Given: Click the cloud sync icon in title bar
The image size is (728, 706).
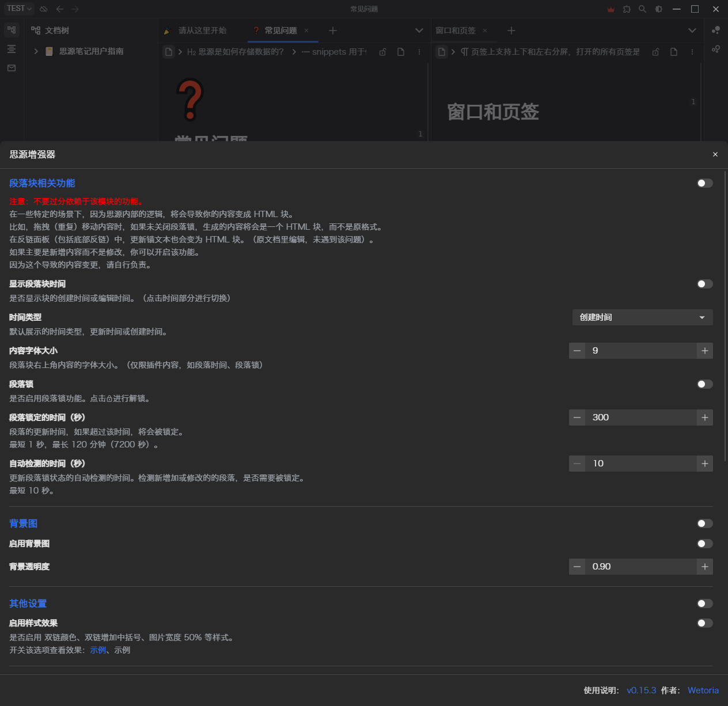Looking at the screenshot, I should point(44,9).
